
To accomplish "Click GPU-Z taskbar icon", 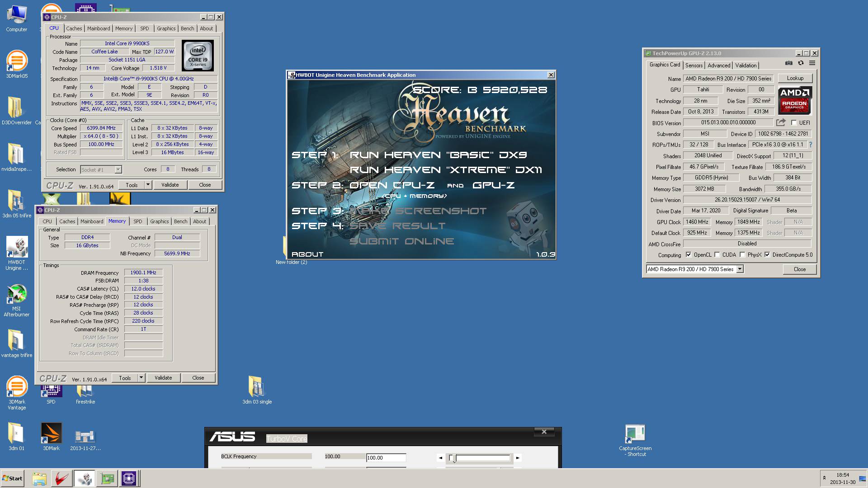I will (107, 479).
